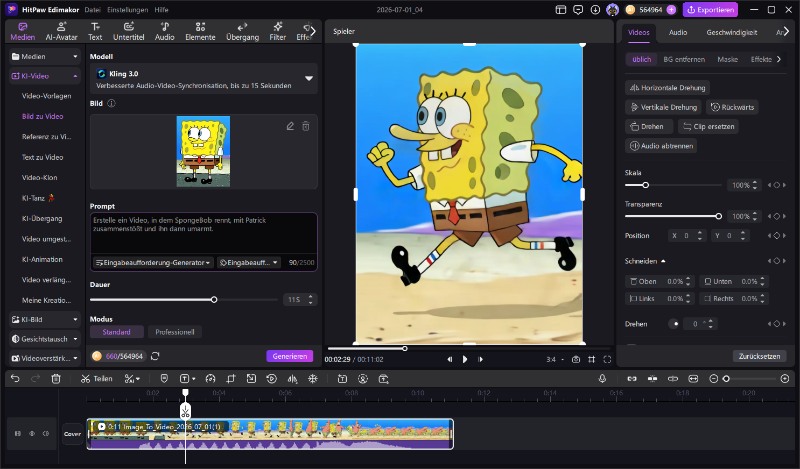Play the video in the player
Viewport: 800px width, 469px height.
click(x=465, y=359)
